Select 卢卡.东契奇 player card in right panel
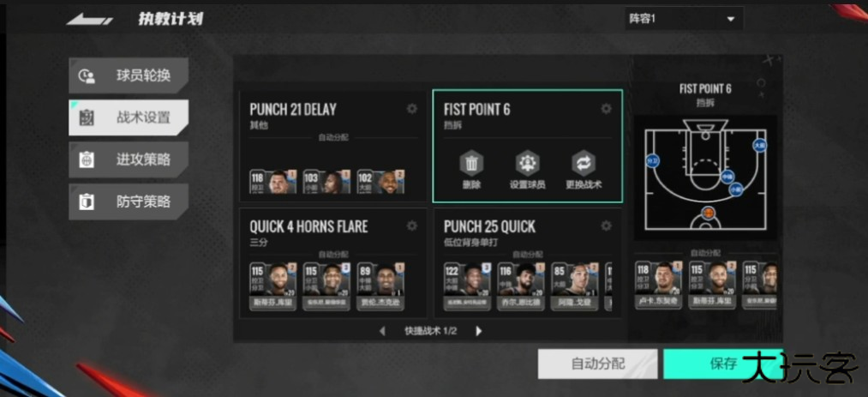The height and width of the screenshot is (397, 868). [x=658, y=286]
